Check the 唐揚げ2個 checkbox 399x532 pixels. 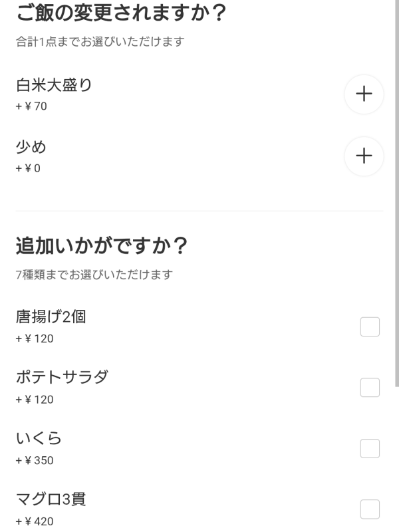pyautogui.click(x=369, y=327)
